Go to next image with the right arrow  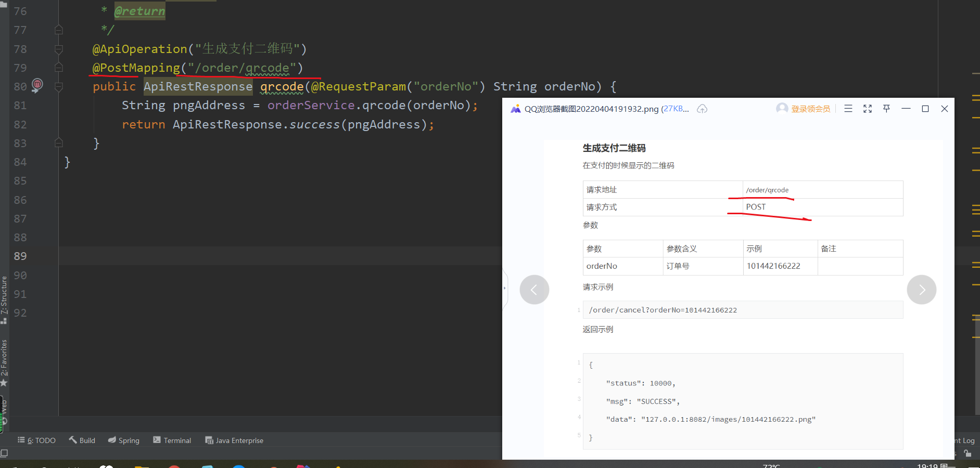click(x=921, y=290)
